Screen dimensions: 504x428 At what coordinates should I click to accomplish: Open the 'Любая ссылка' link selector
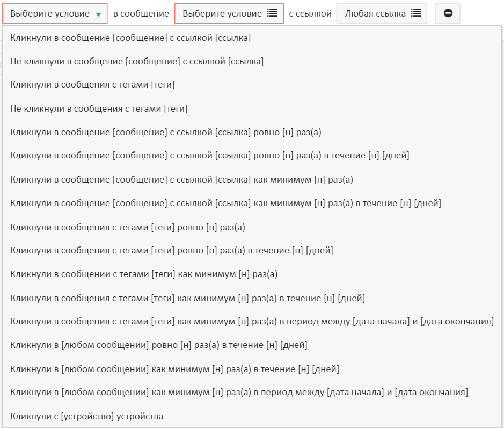coord(382,13)
